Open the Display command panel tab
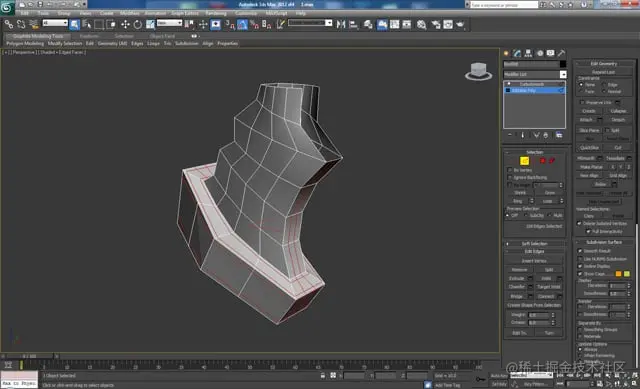 pos(551,53)
